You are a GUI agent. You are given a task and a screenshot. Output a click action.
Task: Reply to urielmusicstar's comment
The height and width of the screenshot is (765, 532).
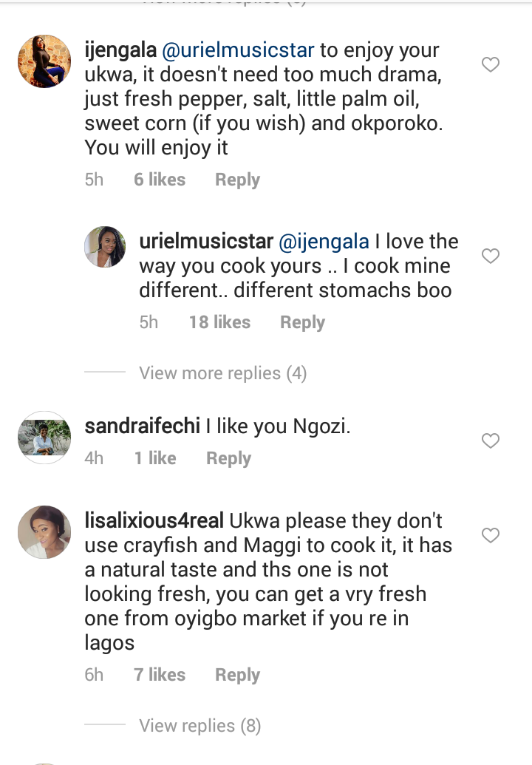coord(302,322)
